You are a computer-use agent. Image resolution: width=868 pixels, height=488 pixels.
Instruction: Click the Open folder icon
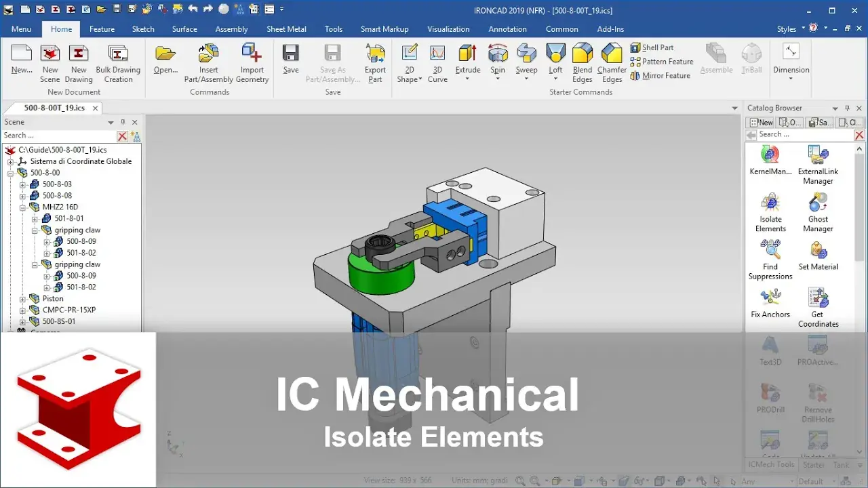pyautogui.click(x=165, y=54)
